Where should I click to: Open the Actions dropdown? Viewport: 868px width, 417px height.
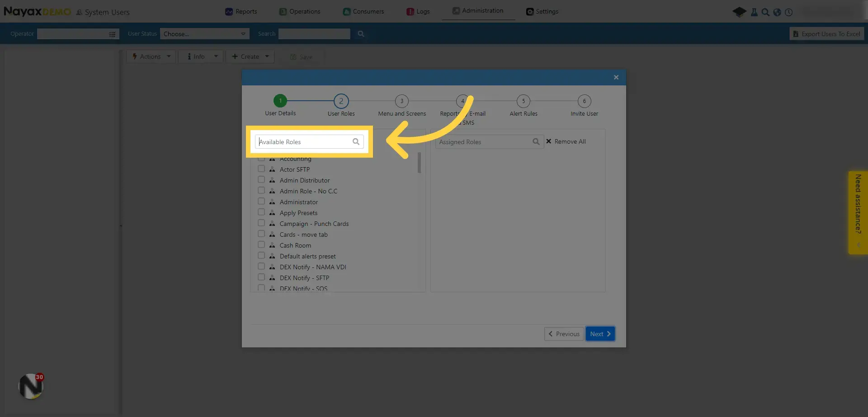pyautogui.click(x=151, y=56)
